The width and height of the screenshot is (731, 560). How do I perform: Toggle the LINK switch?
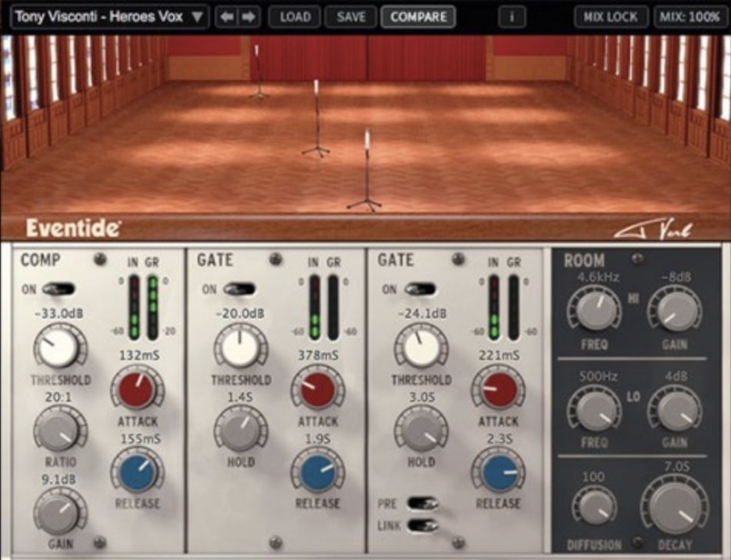422,525
